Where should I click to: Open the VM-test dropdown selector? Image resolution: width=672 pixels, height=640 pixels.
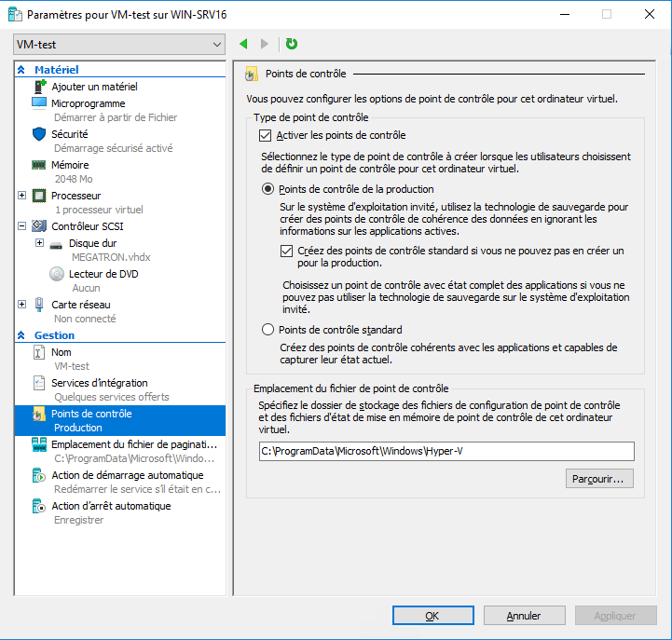coord(119,45)
